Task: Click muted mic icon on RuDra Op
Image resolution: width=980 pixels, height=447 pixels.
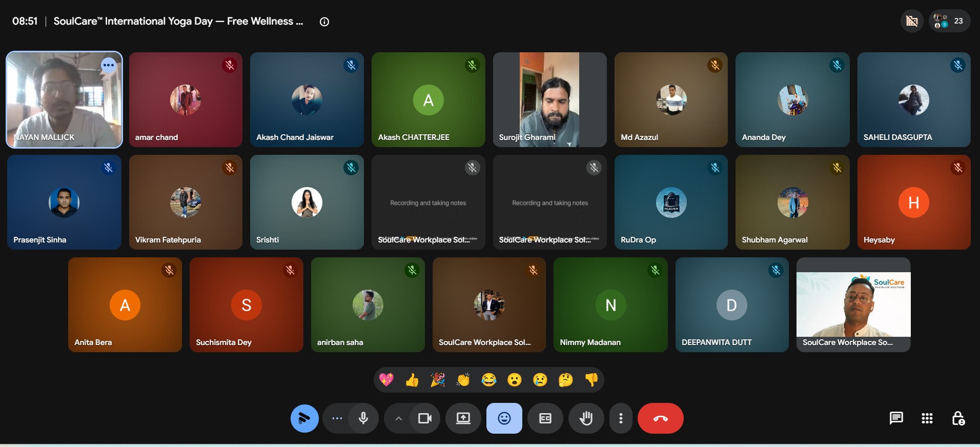Action: point(715,168)
